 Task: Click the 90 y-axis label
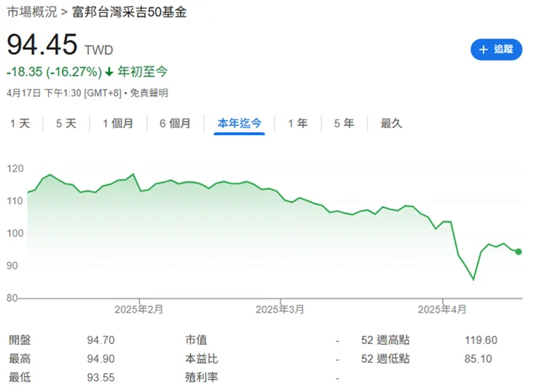(x=12, y=265)
